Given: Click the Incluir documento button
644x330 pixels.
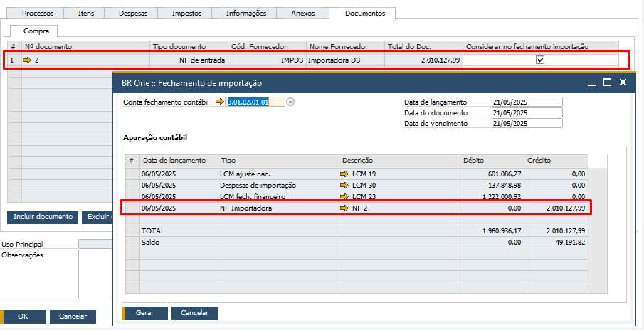Looking at the screenshot, I should click(43, 217).
